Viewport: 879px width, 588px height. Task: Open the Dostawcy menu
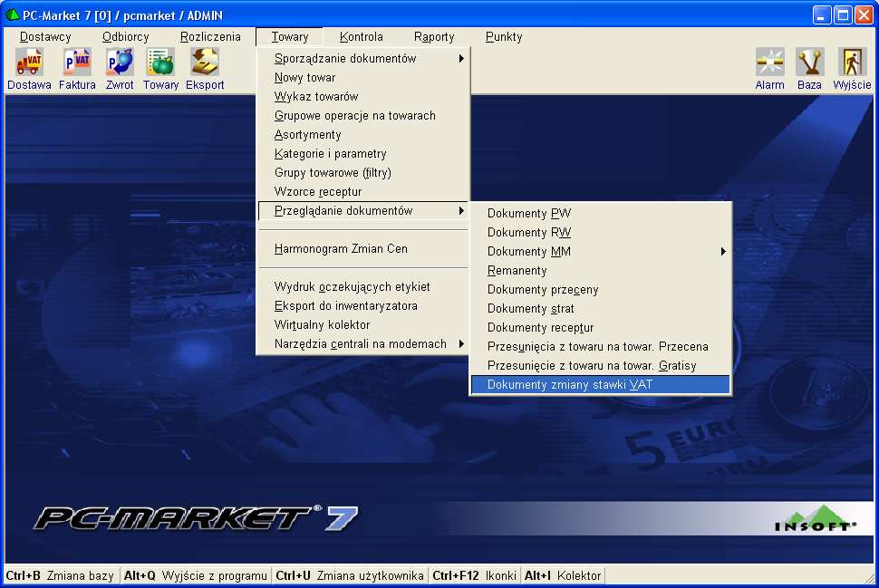[45, 37]
